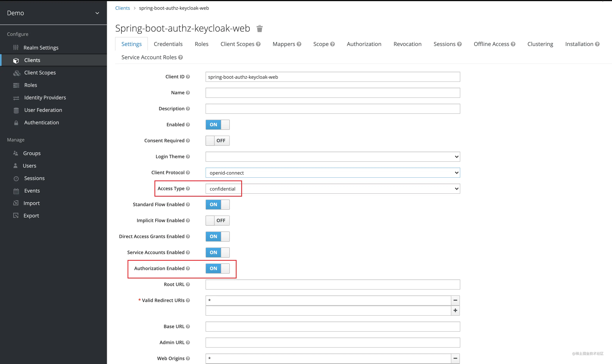
Task: Show help tooltip for Authorization Enabled
Action: coord(188,268)
